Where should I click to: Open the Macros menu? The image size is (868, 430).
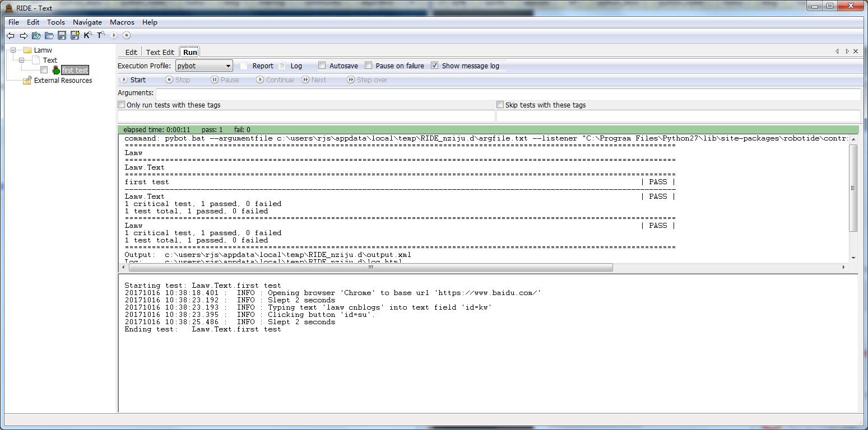click(122, 22)
